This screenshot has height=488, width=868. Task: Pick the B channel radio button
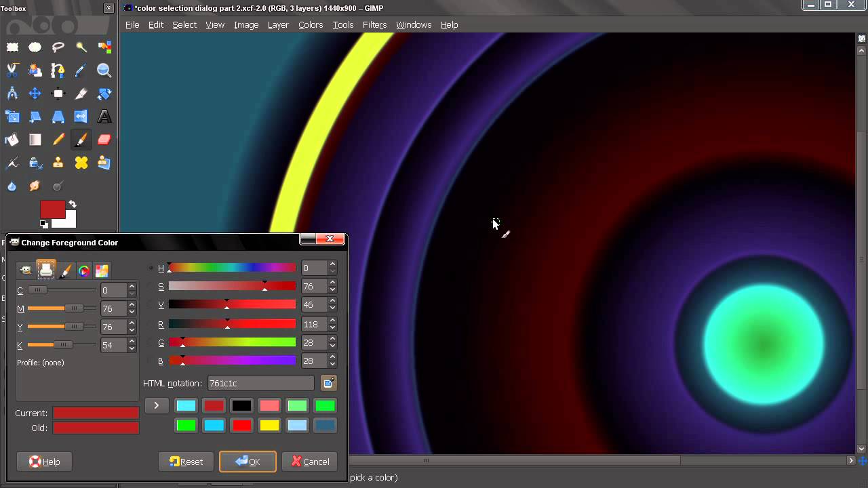point(151,361)
